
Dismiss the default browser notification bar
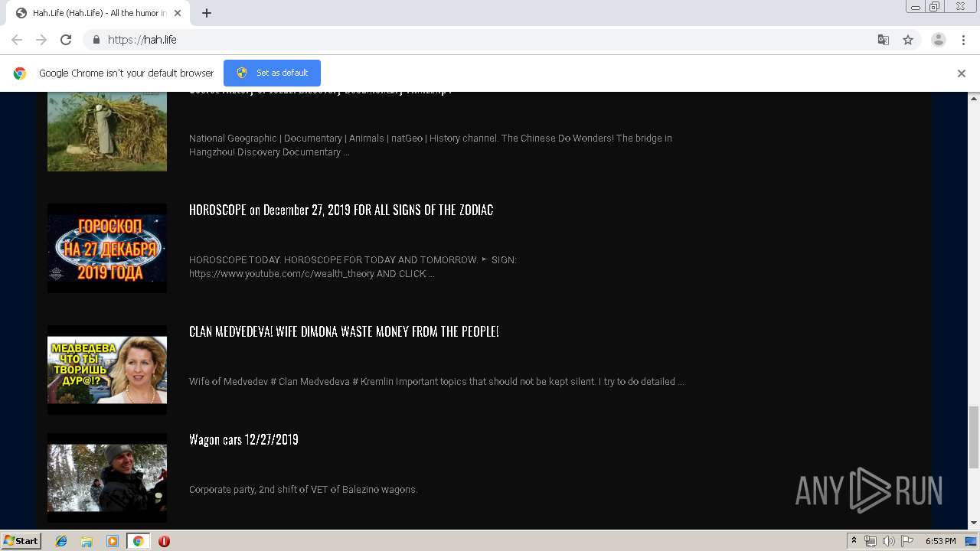pyautogui.click(x=962, y=73)
